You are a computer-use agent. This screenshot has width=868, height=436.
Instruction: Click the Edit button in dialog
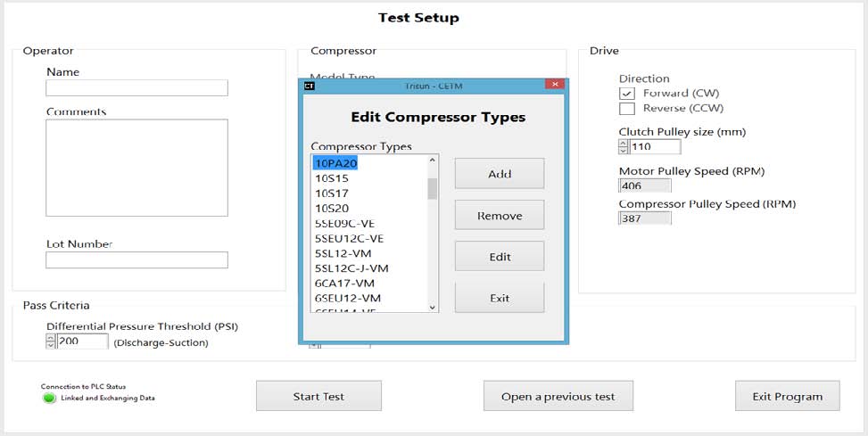coord(500,257)
